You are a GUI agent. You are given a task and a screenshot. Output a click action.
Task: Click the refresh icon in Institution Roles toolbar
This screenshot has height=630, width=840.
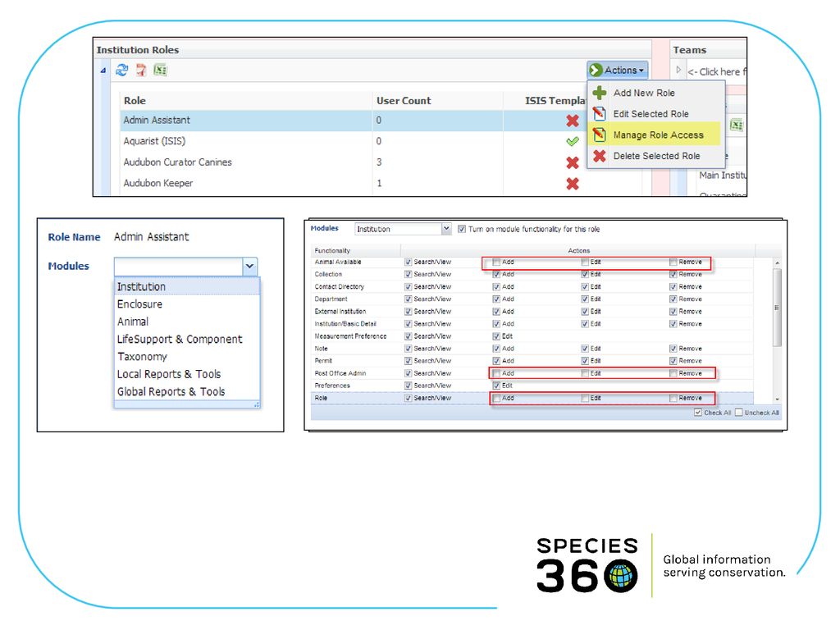(122, 71)
